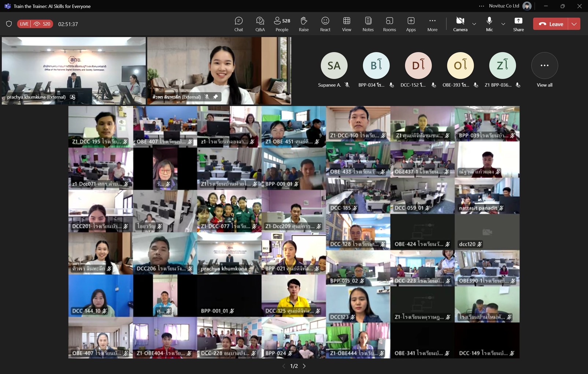Show the People participant list
The width and height of the screenshot is (588, 374).
(282, 24)
